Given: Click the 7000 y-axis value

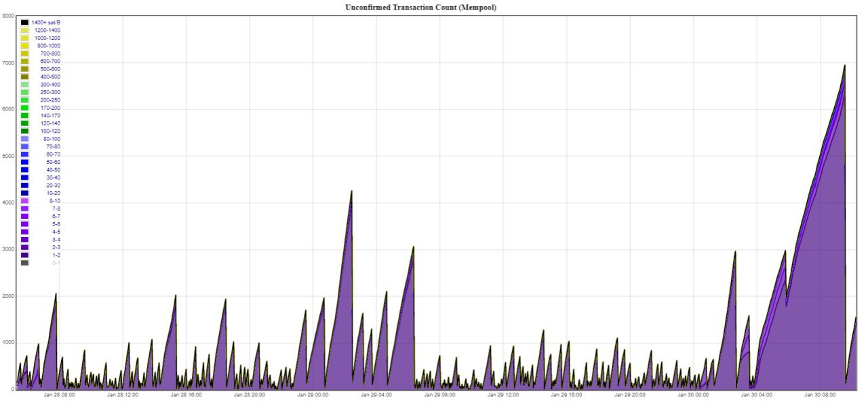Looking at the screenshot, I should coord(8,62).
